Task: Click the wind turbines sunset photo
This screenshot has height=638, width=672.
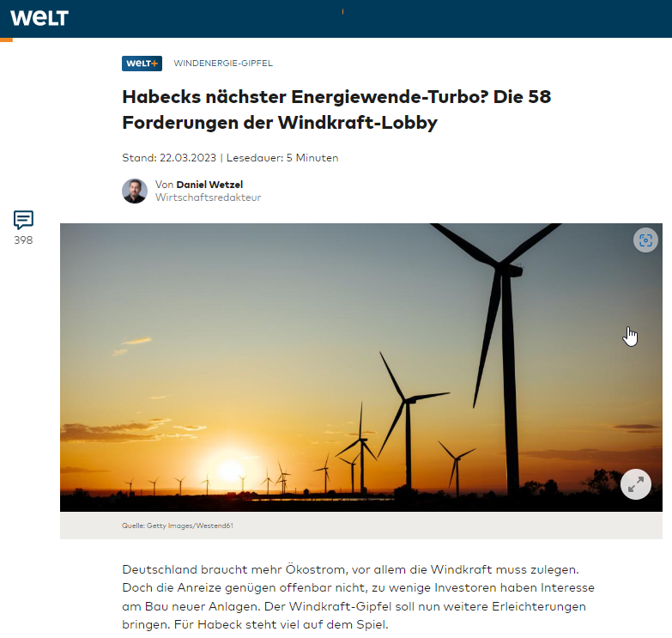Action: (360, 367)
